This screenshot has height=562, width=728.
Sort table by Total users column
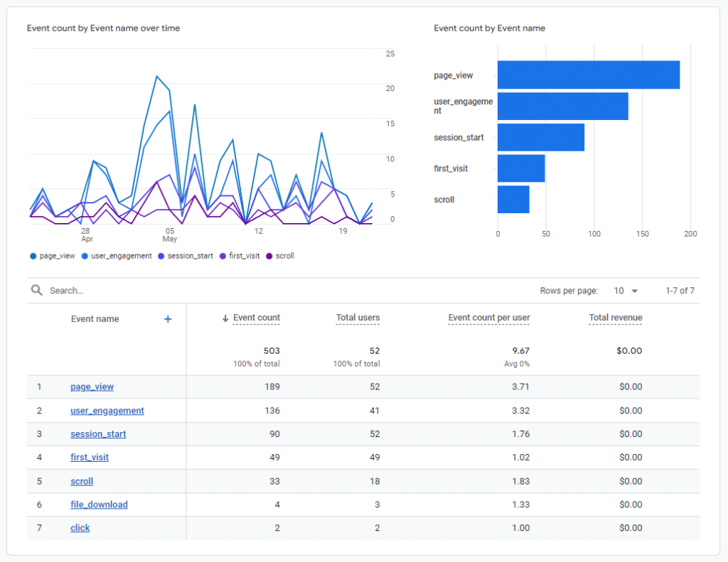pyautogui.click(x=358, y=318)
